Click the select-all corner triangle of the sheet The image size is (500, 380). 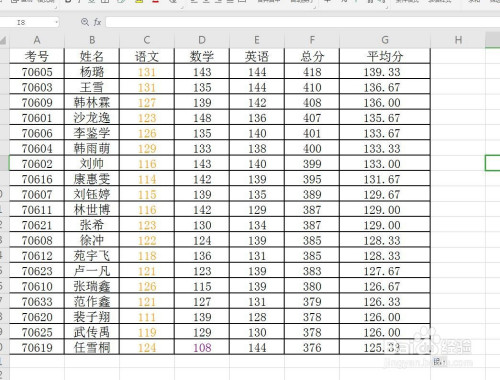click(4, 41)
